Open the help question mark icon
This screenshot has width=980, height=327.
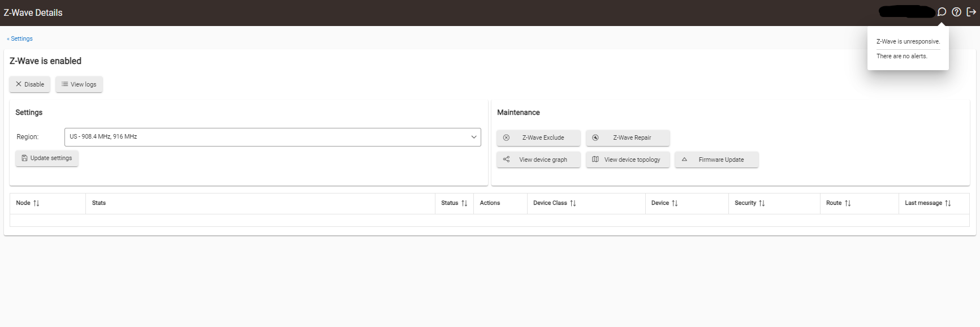click(x=956, y=12)
